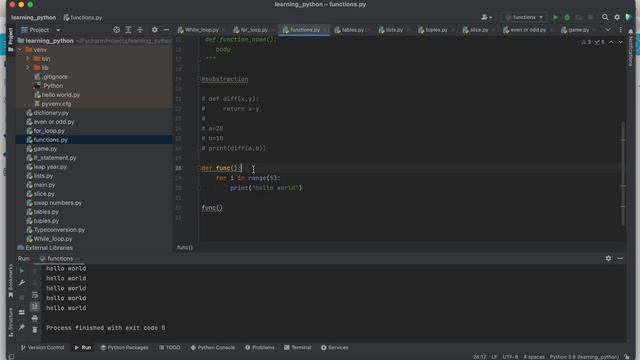
Task: Click the Collapse All icon in Project panel
Action: click(x=140, y=30)
